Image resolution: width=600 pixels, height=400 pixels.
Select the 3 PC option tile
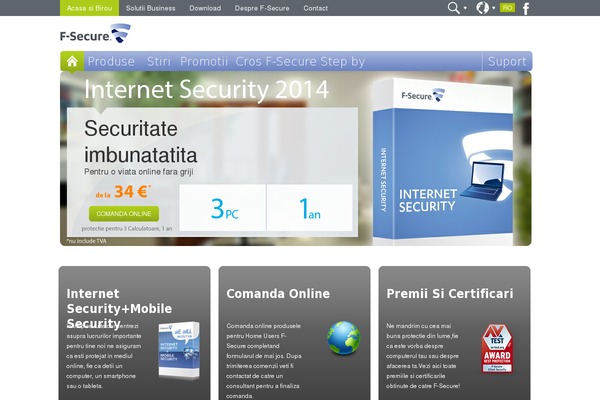pos(222,208)
